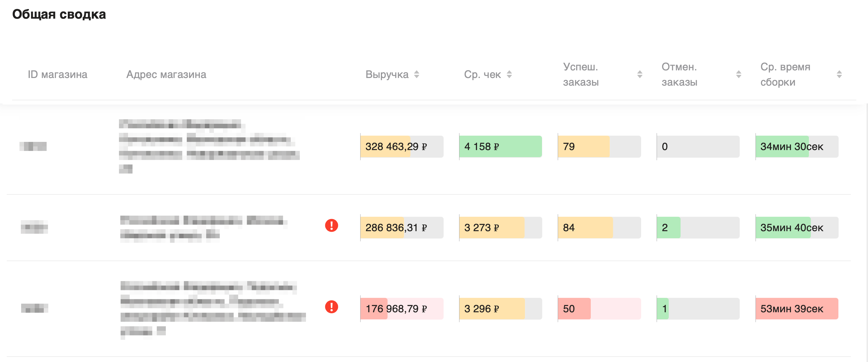
Task: Sort by Отмен. заказы sort arrows
Action: [x=738, y=74]
